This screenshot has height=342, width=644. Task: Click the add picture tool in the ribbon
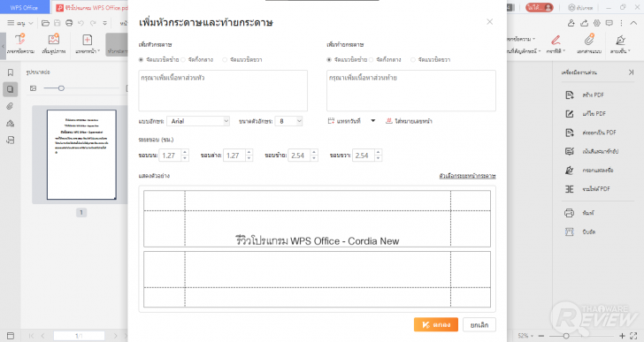pyautogui.click(x=54, y=44)
